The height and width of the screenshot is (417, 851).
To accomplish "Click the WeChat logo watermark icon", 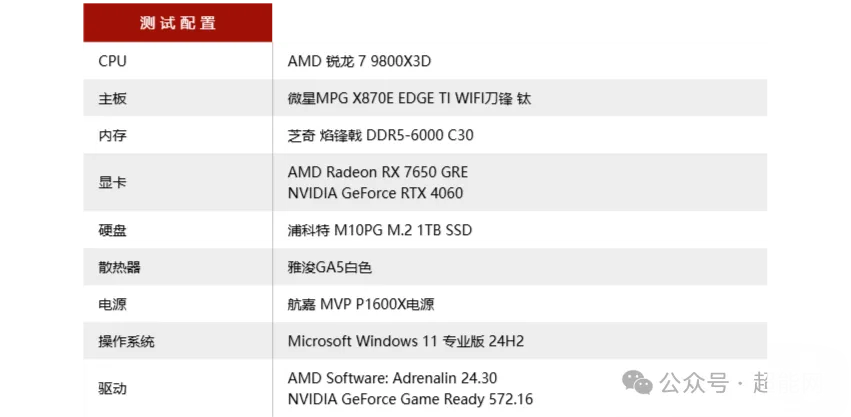I will (637, 383).
